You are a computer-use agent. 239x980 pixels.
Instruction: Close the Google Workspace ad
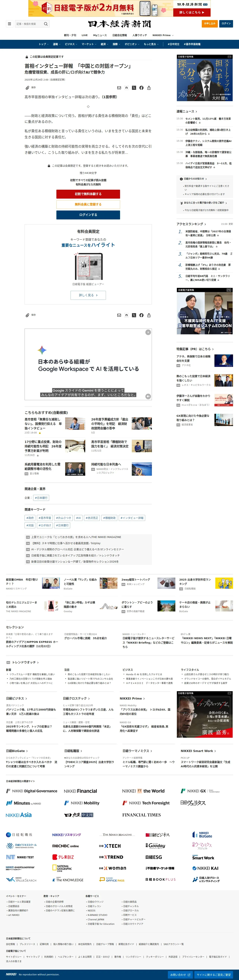point(148,332)
